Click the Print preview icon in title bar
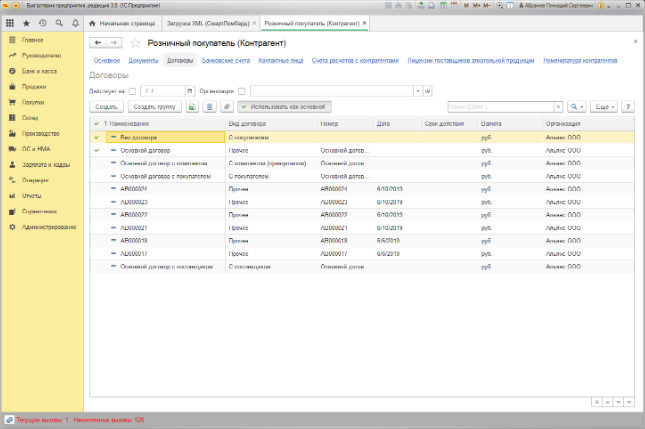The height and width of the screenshot is (429, 645). pos(409,6)
